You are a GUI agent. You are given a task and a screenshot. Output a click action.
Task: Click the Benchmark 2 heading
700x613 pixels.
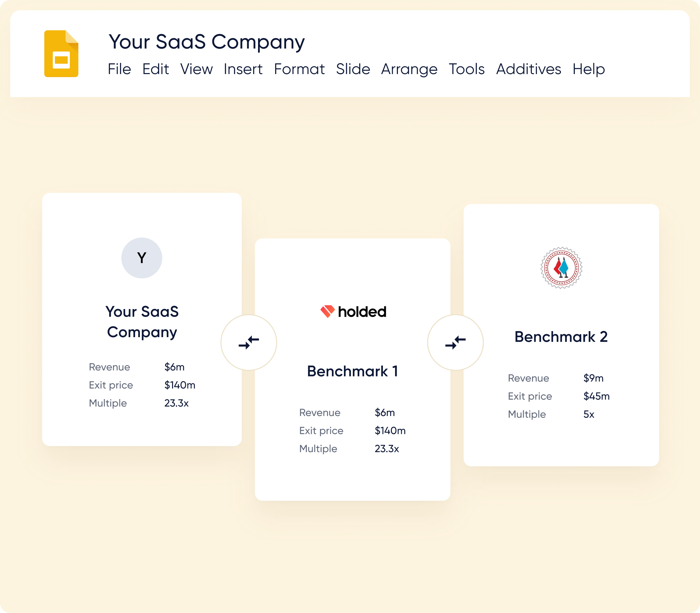[x=561, y=337]
